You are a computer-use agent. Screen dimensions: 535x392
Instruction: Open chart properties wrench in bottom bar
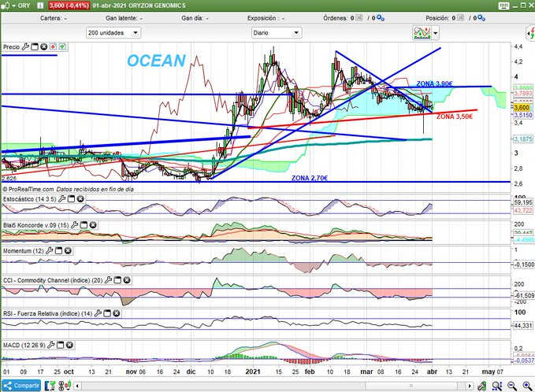click(481, 386)
